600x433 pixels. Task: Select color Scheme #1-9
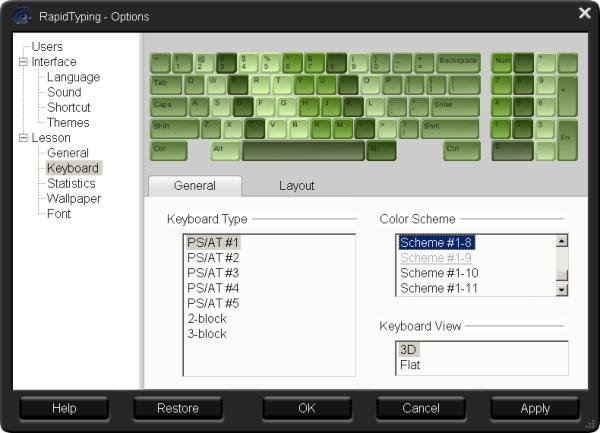(436, 258)
